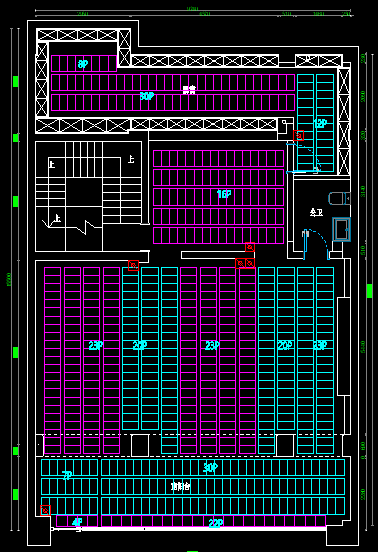Select the red symbol beside the 12P block
This screenshot has height=552, width=378.
pyautogui.click(x=298, y=136)
